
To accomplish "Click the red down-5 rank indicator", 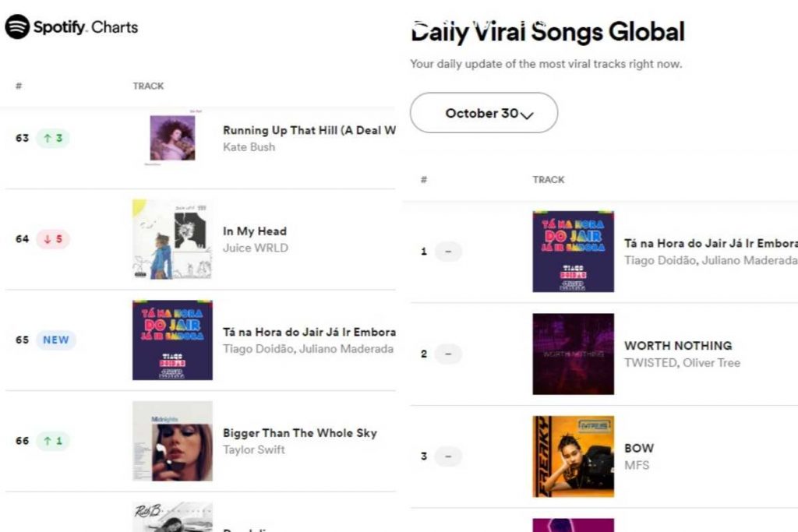I will pos(53,239).
